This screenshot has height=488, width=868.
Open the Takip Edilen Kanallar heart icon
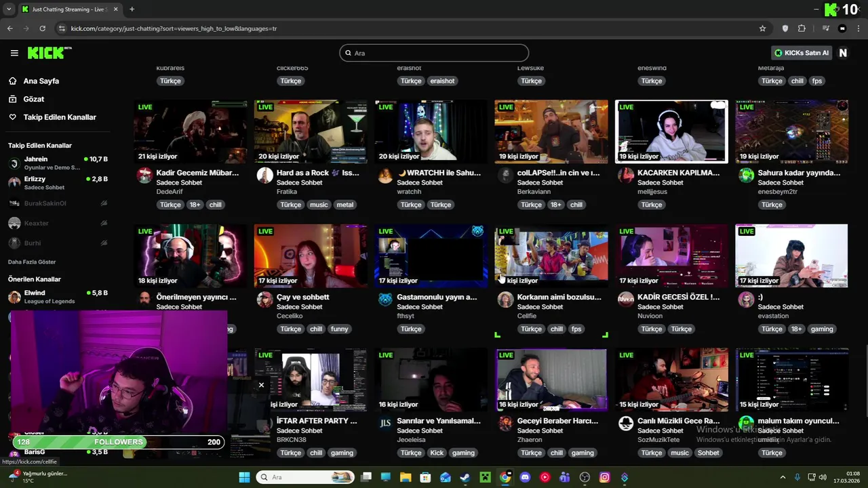[13, 117]
